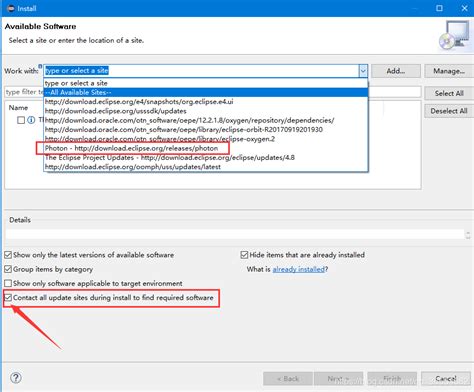The width and height of the screenshot is (474, 392).
Task: Uncheck Group items by category
Action: (x=8, y=269)
